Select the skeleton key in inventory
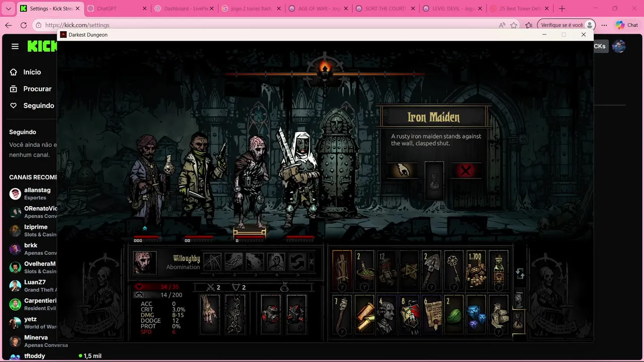Viewport: 644px width, 362px height. point(454,271)
